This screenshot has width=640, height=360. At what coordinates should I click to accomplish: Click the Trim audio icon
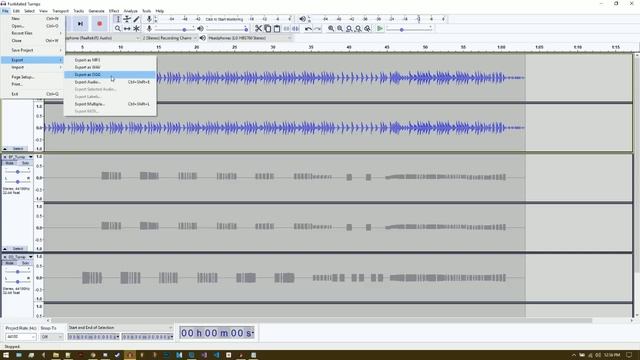coord(287,29)
